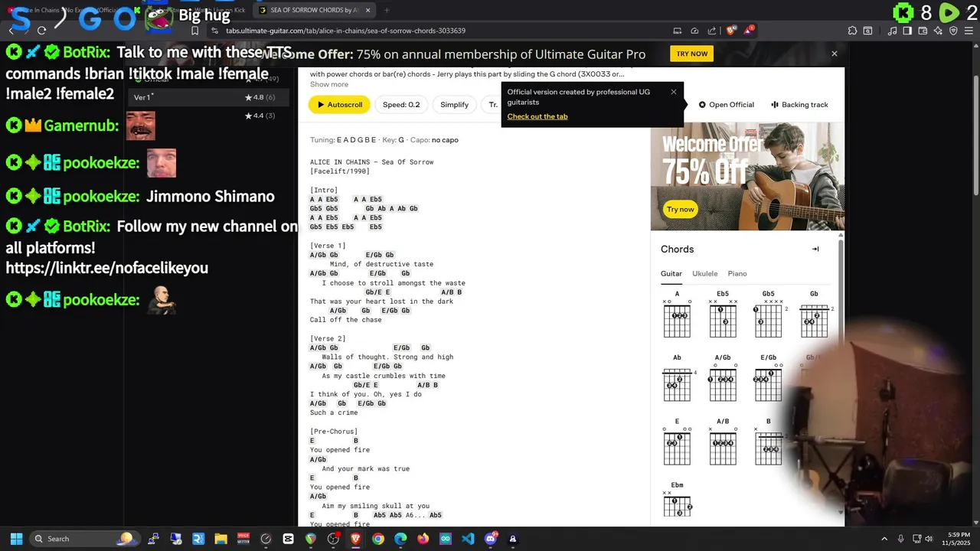
Task: Click the taskbar Search box
Action: point(83,539)
